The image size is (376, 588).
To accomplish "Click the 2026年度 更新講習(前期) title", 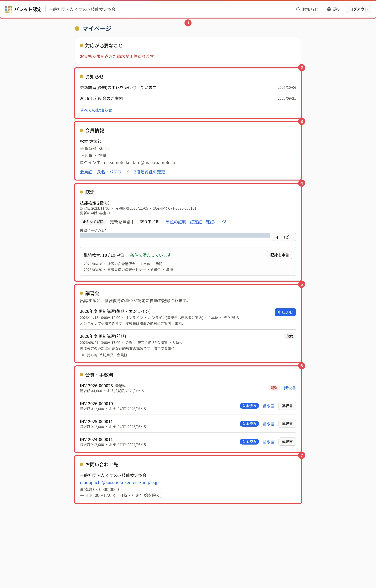I will pyautogui.click(x=103, y=336).
